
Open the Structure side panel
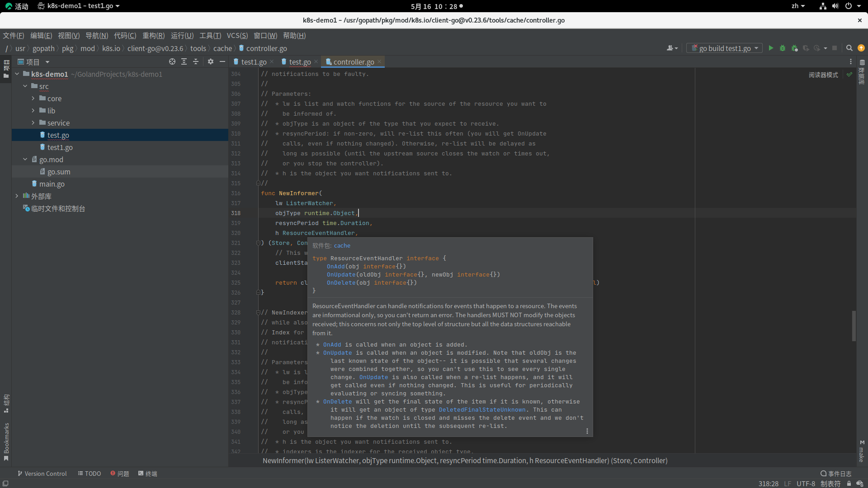6,404
